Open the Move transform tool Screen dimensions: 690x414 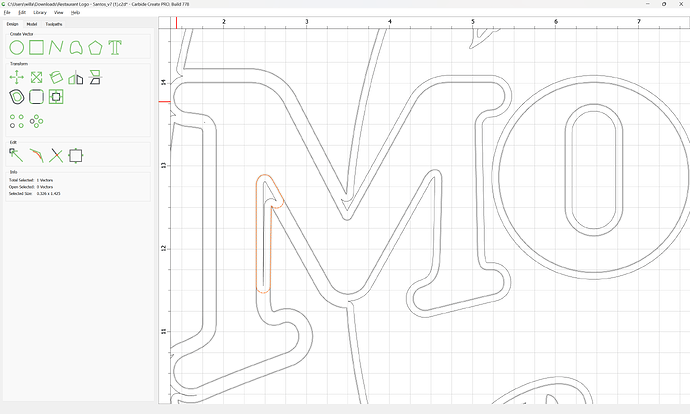coord(17,77)
